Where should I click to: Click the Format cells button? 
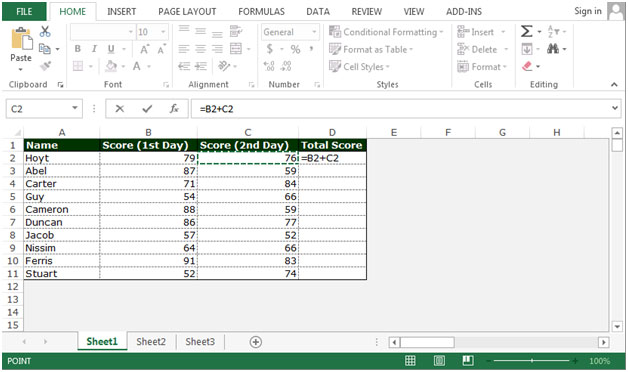pos(482,66)
